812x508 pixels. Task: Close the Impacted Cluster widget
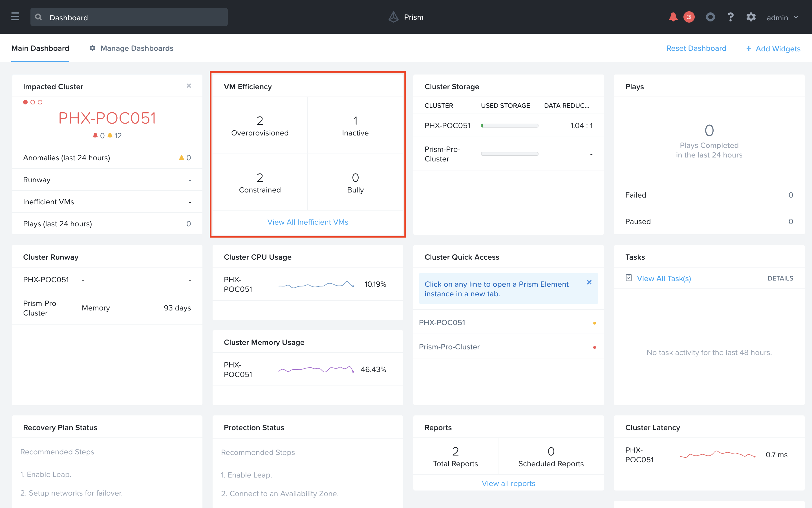(x=189, y=86)
